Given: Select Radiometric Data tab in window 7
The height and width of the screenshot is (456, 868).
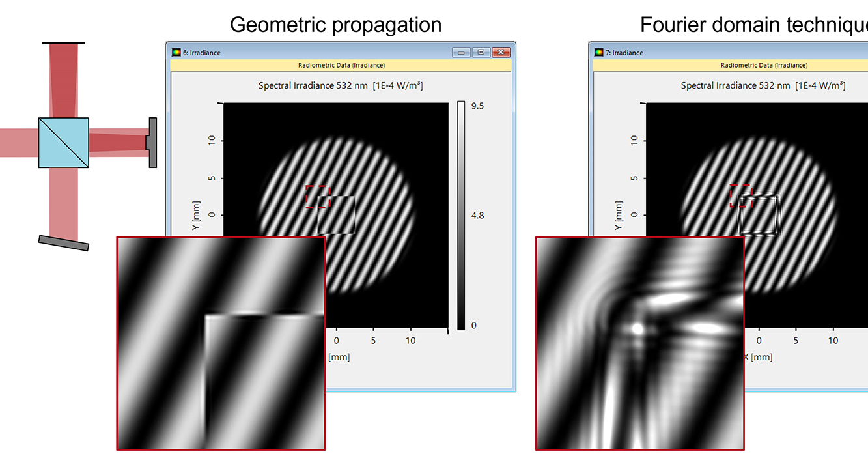Looking at the screenshot, I should 764,65.
